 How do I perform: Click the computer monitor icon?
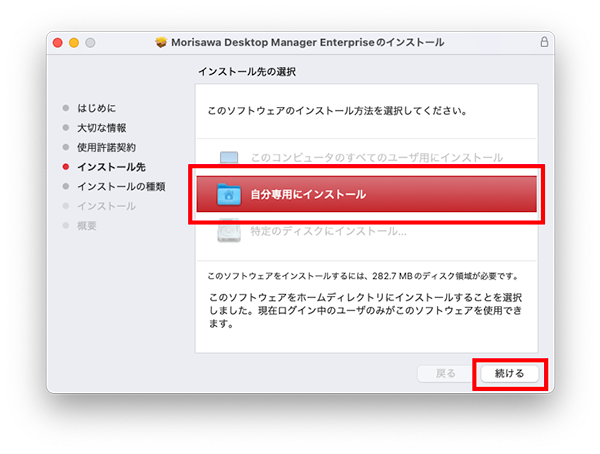pos(229,157)
